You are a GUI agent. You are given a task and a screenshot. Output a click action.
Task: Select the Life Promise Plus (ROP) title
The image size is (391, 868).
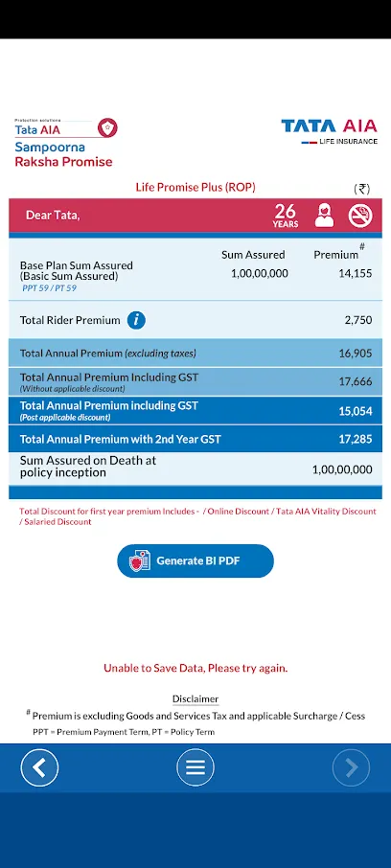tap(195, 187)
